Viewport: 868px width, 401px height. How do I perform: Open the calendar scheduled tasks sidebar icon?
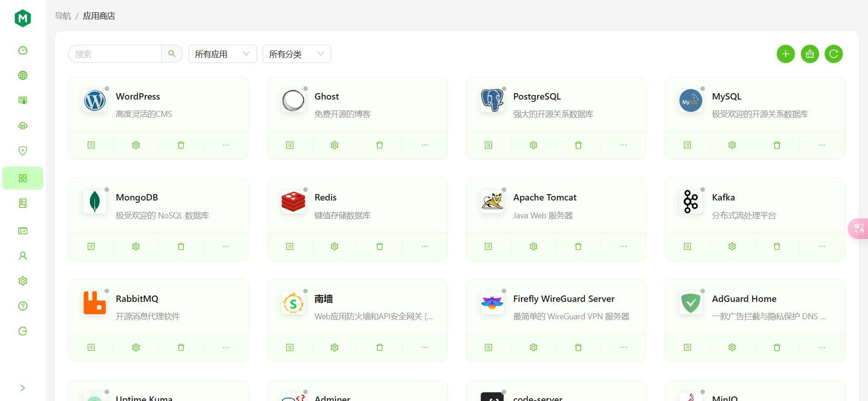[x=23, y=231]
